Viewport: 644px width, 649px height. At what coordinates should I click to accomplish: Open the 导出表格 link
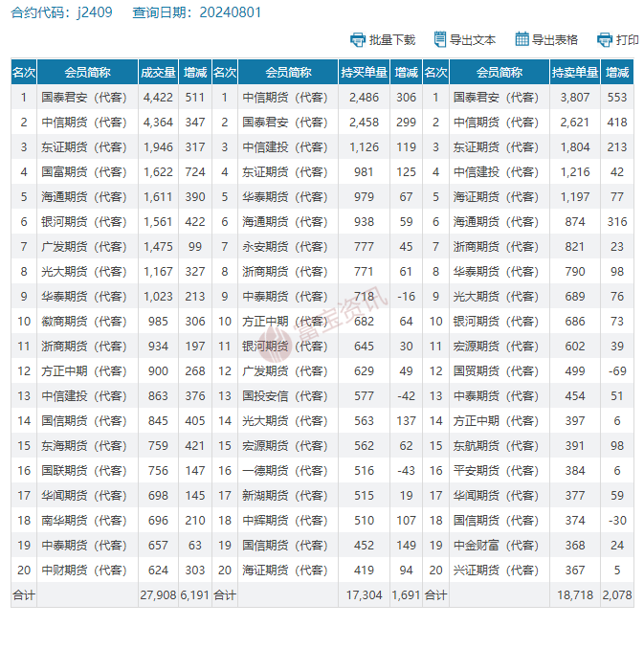coord(555,40)
